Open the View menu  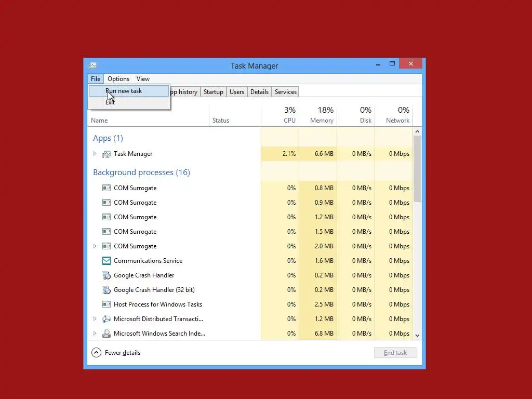pyautogui.click(x=143, y=79)
